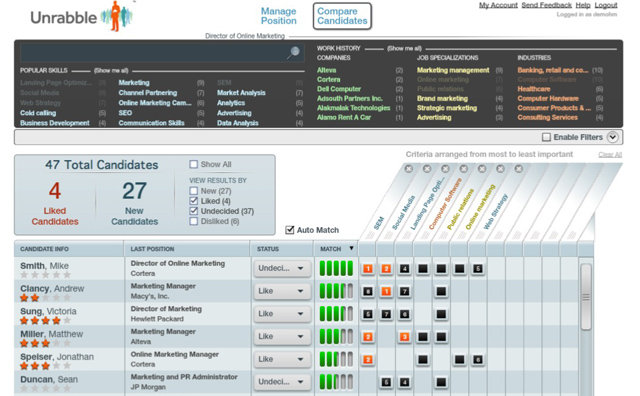Screen dimensions: 640x396
Task: Open Mike Smith's status dropdown
Action: click(x=282, y=268)
